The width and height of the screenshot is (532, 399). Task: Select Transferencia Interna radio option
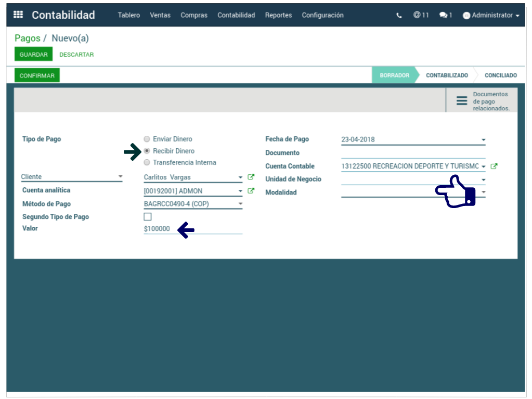point(147,163)
